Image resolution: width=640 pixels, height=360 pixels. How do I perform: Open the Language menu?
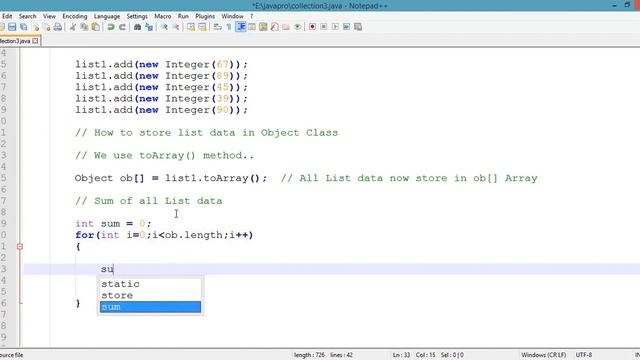point(107,16)
